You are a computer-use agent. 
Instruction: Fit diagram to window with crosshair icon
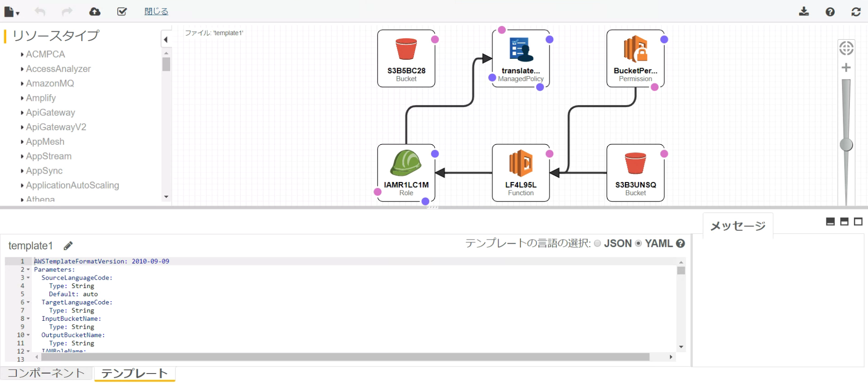tap(846, 48)
